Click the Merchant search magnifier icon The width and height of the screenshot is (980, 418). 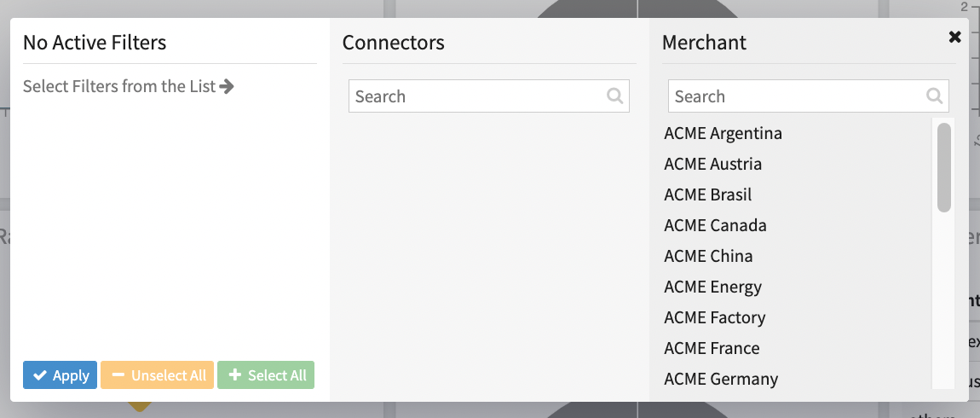[935, 96]
